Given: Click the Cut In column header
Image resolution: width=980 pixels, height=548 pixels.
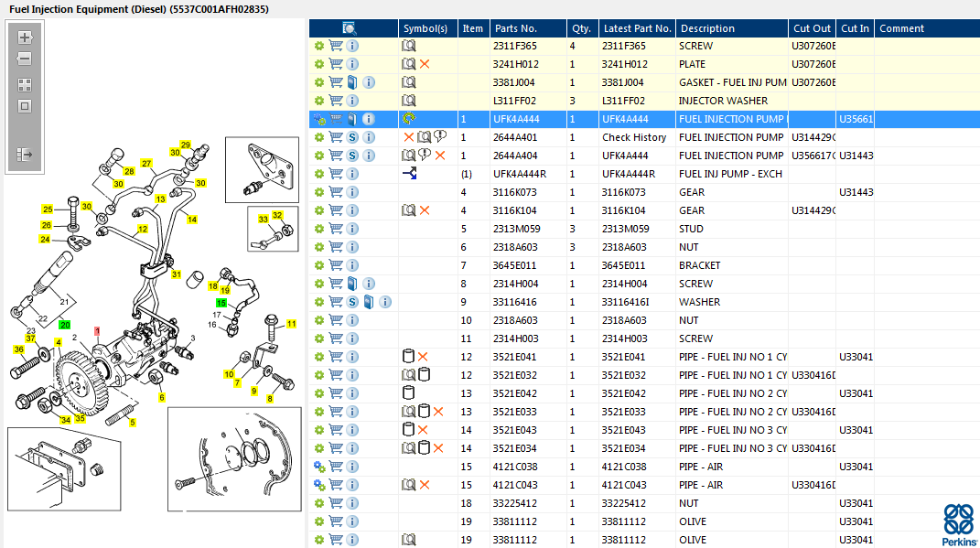Looking at the screenshot, I should pos(855,28).
